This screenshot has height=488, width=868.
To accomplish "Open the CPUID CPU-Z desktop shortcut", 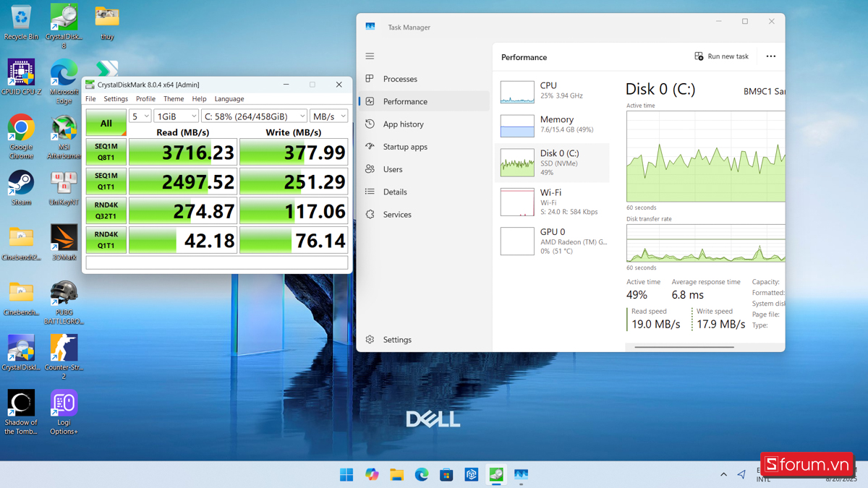I will click(21, 78).
